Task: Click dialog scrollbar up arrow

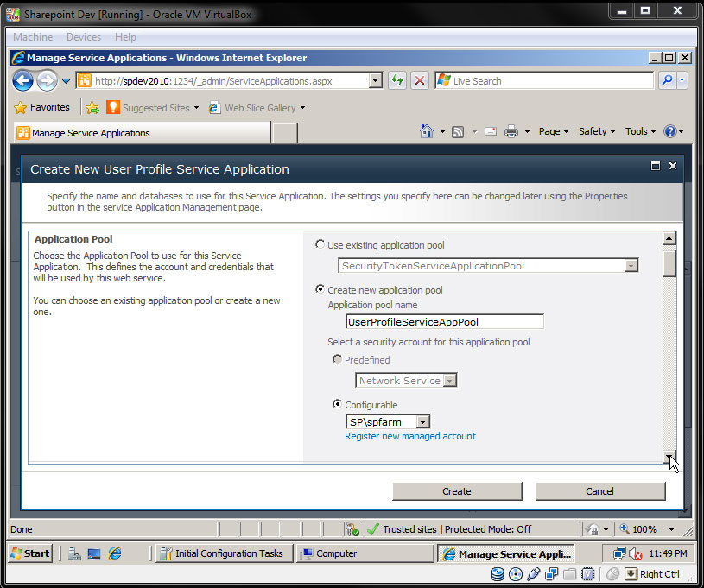Action: point(669,238)
